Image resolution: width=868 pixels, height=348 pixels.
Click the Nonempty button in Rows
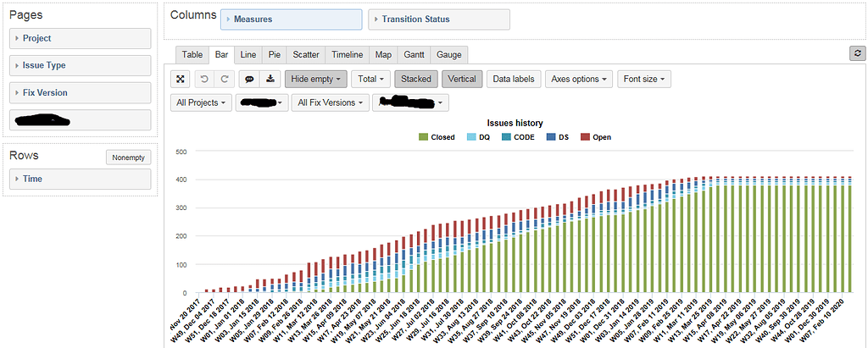click(x=129, y=157)
